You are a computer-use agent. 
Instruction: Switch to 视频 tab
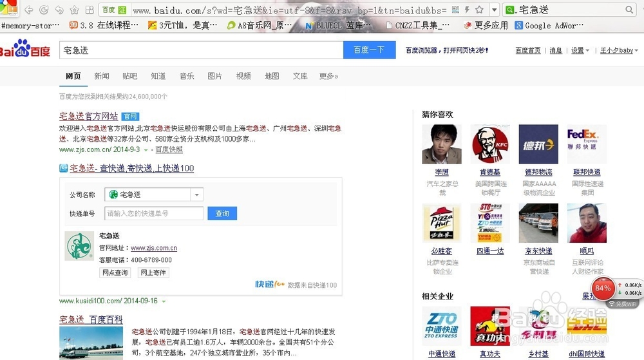243,76
